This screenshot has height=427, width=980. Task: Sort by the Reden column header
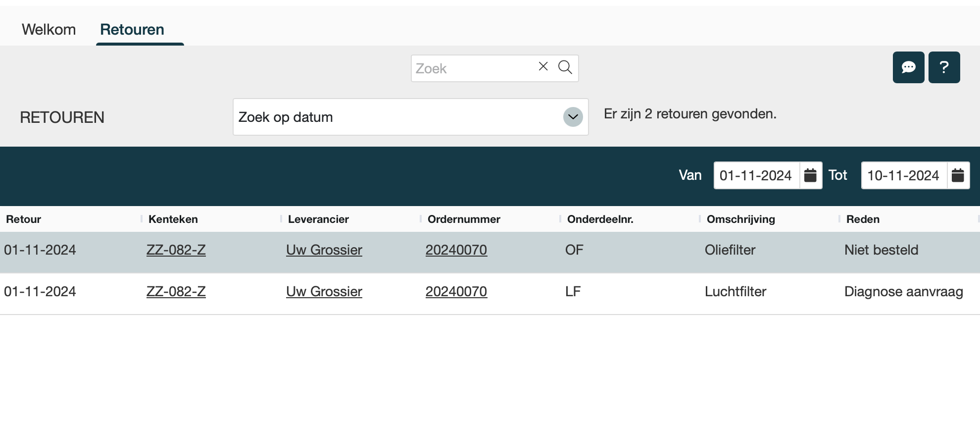(x=863, y=219)
